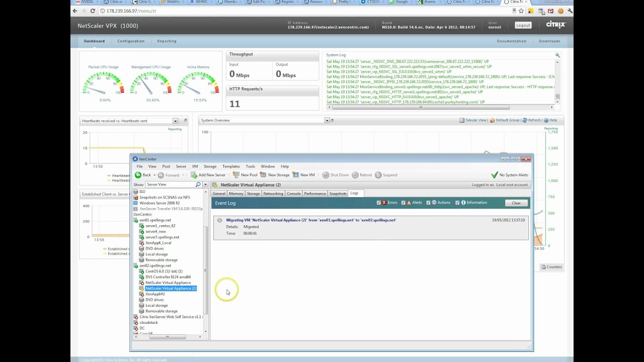The width and height of the screenshot is (644, 362).
Task: Switch to the General tab
Action: (219, 194)
